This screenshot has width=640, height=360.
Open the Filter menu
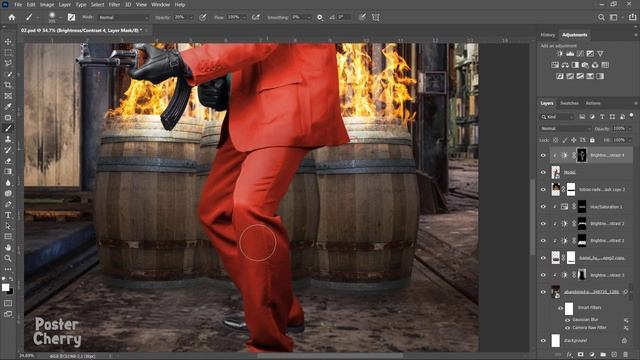coord(114,4)
